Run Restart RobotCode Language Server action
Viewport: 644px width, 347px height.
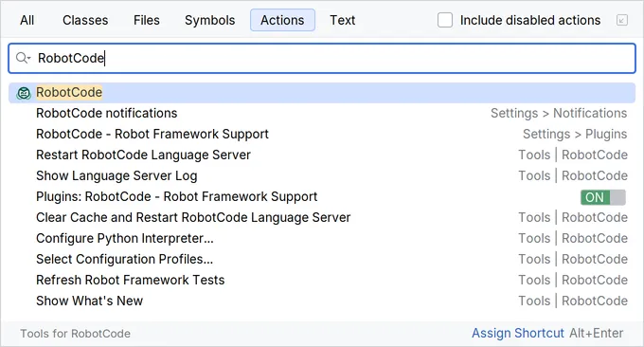pyautogui.click(x=322, y=155)
